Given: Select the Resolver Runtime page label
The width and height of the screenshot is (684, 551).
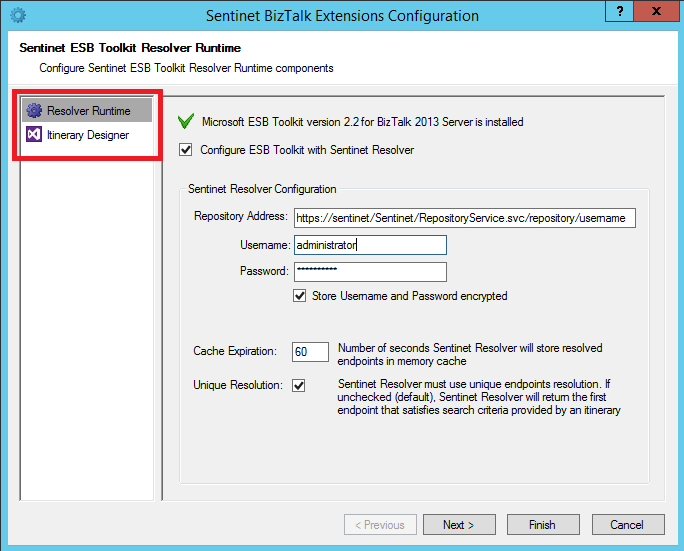Looking at the screenshot, I should tap(88, 111).
